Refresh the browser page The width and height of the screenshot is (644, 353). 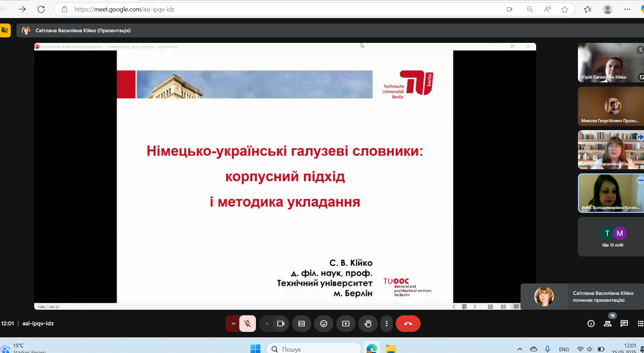point(41,9)
